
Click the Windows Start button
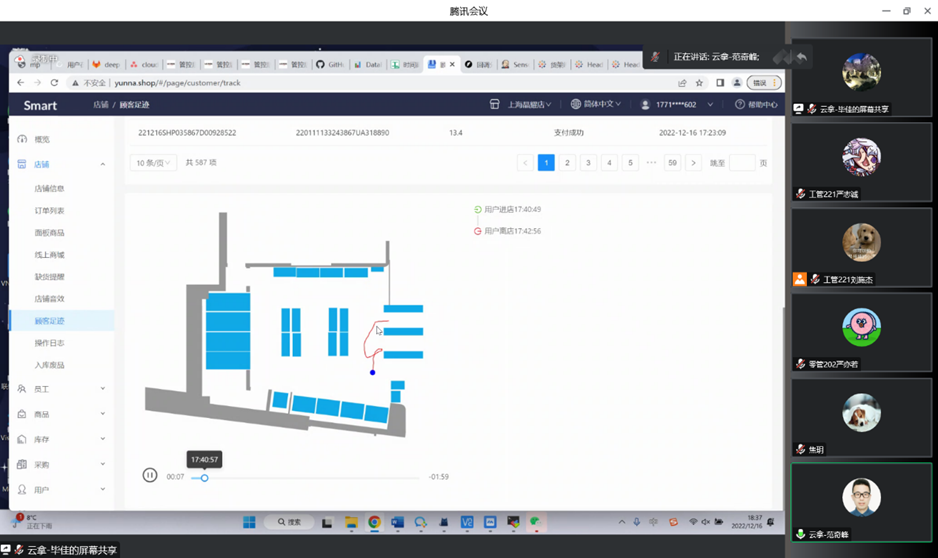point(249,522)
